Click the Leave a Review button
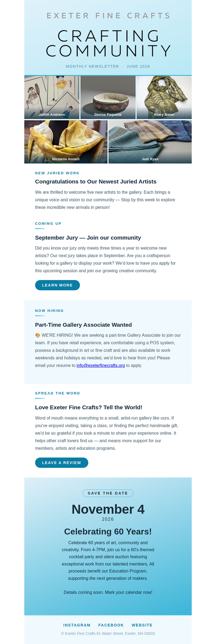Image resolution: width=216 pixels, height=644 pixels. coord(62,462)
